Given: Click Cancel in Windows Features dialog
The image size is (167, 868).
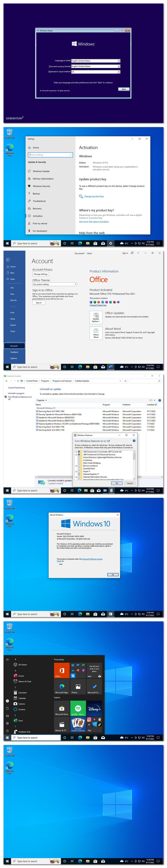Looking at the screenshot, I should [130, 483].
